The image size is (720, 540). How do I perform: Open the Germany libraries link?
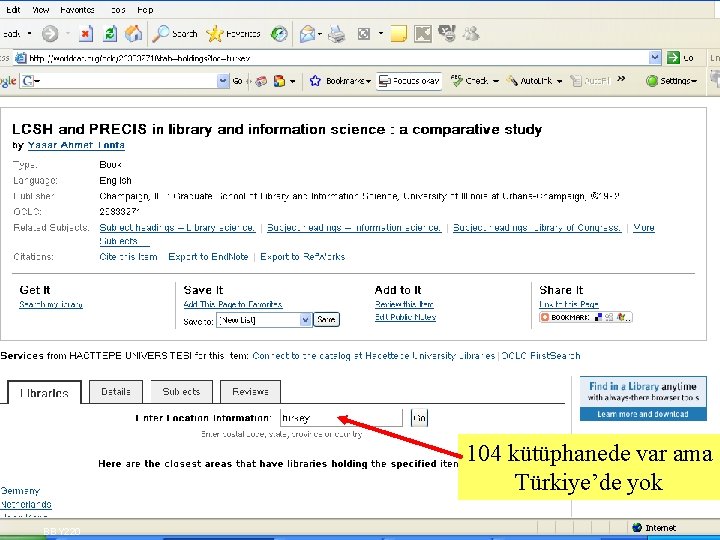(20, 491)
